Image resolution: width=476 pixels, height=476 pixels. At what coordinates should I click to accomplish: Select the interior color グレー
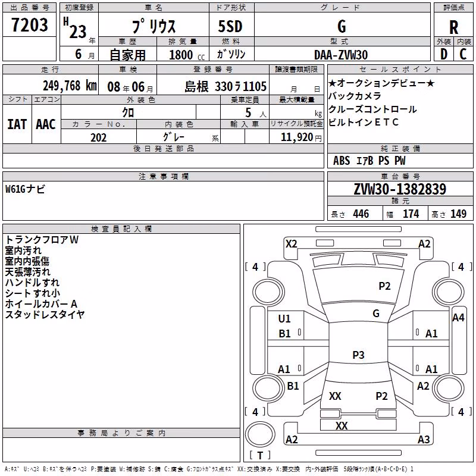tap(174, 137)
